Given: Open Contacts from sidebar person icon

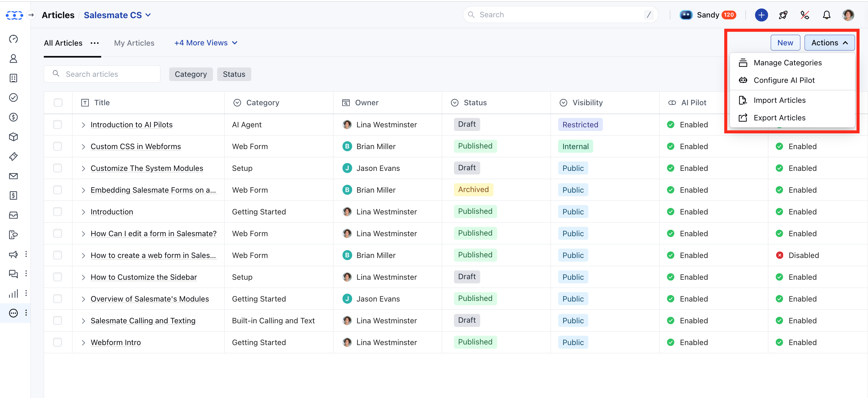Looking at the screenshot, I should coord(14,59).
